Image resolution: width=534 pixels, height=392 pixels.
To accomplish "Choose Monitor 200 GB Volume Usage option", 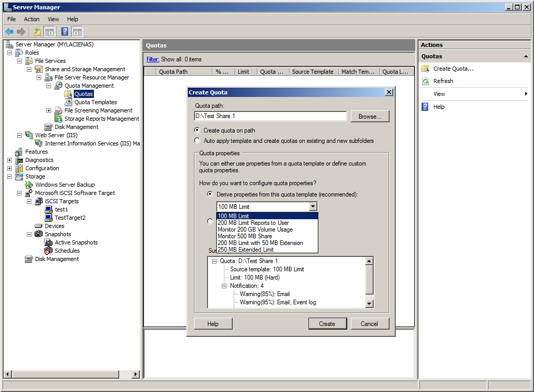I will (x=267, y=230).
